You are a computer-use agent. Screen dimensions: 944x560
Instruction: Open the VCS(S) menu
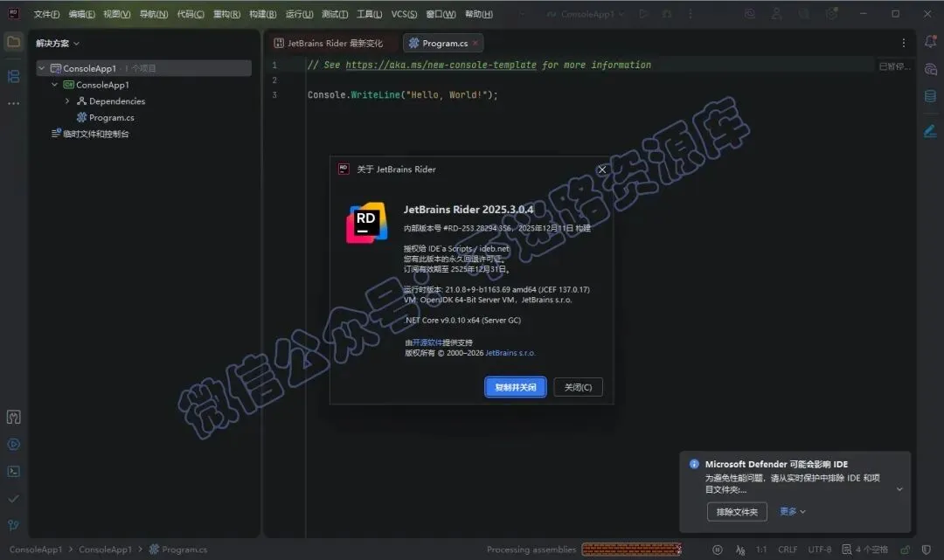tap(403, 14)
